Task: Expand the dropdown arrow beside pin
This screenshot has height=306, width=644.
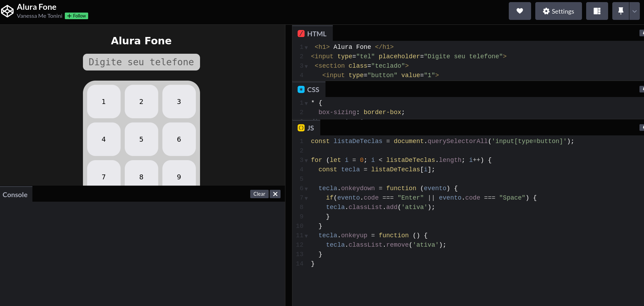Action: (635, 11)
